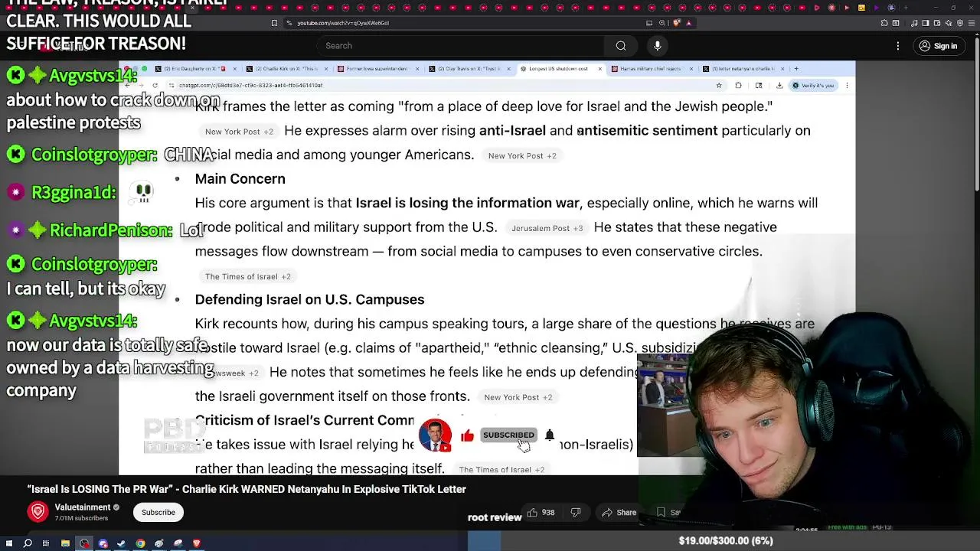Viewport: 980px width, 551px height.
Task: Open YouTube settings three-dot menu
Action: [899, 46]
